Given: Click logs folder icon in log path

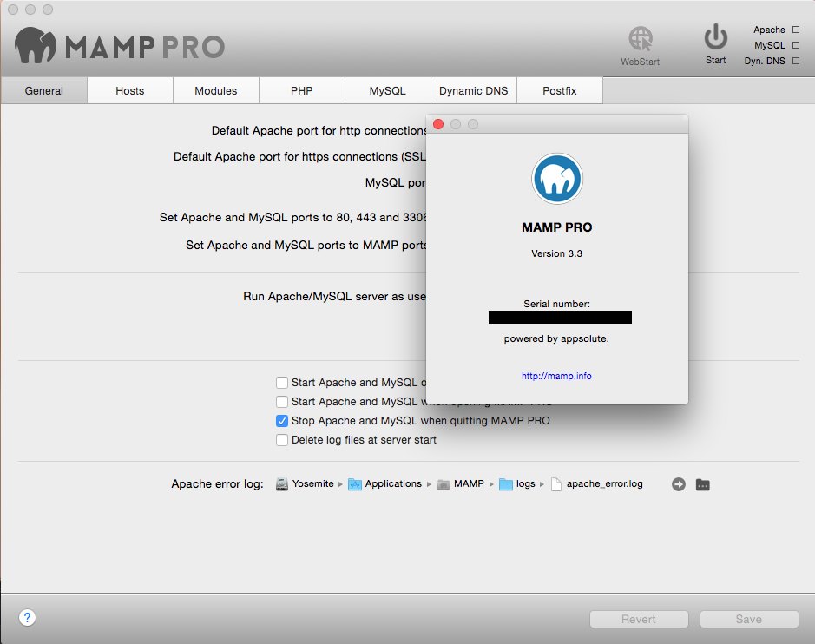Looking at the screenshot, I should (x=506, y=484).
